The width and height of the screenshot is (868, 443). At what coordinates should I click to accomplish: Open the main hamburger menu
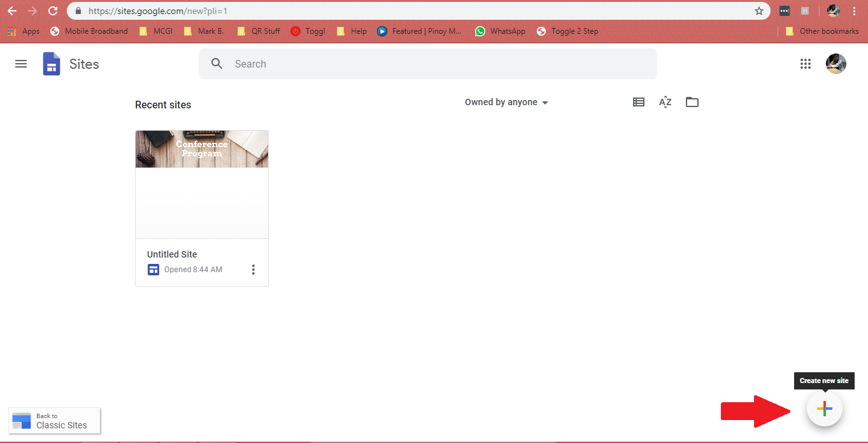(x=21, y=64)
